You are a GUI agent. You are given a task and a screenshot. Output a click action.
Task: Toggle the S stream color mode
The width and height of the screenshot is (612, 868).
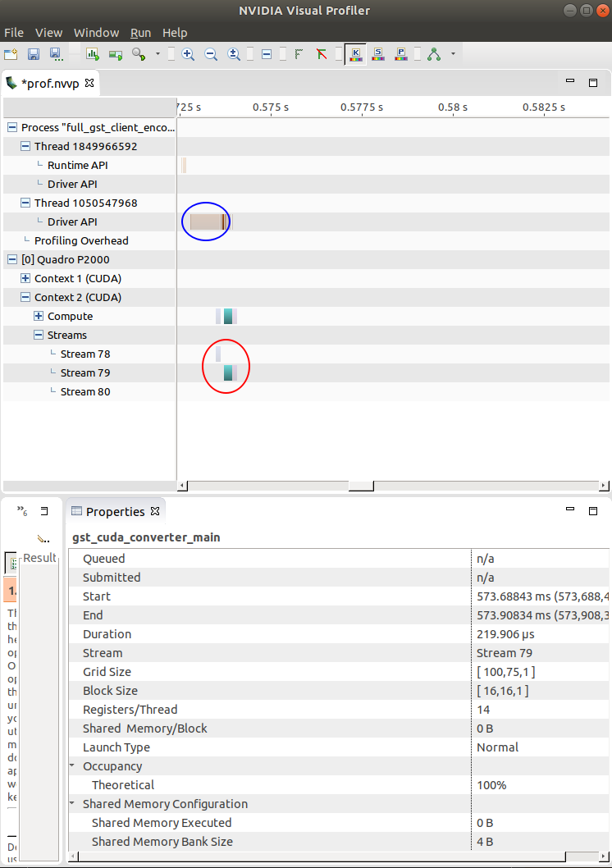pos(378,54)
